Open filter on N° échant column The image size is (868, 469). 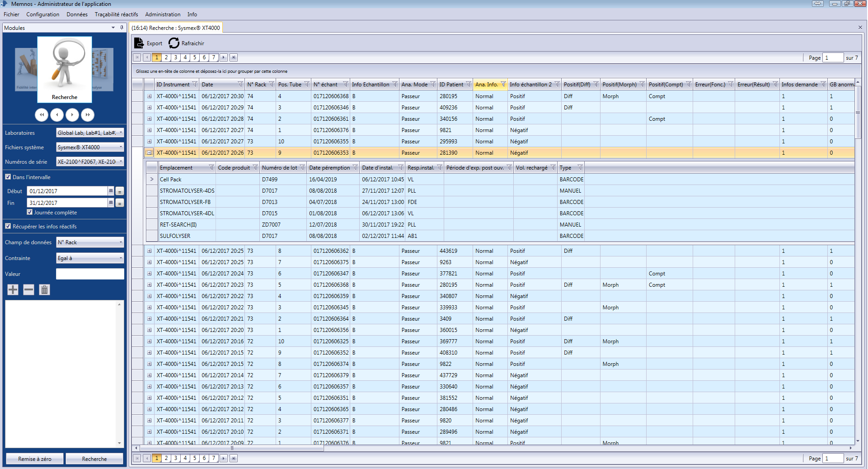(x=346, y=85)
